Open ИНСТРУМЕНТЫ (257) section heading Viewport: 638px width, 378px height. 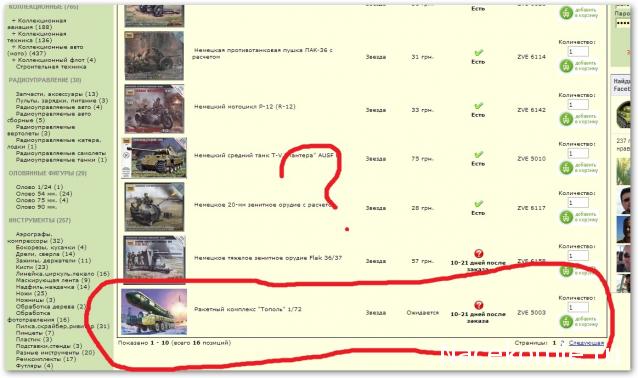tap(39, 220)
